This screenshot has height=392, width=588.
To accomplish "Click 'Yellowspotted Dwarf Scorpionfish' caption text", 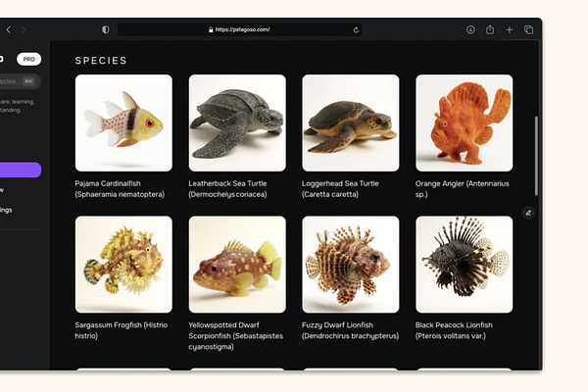I will [x=235, y=335].
